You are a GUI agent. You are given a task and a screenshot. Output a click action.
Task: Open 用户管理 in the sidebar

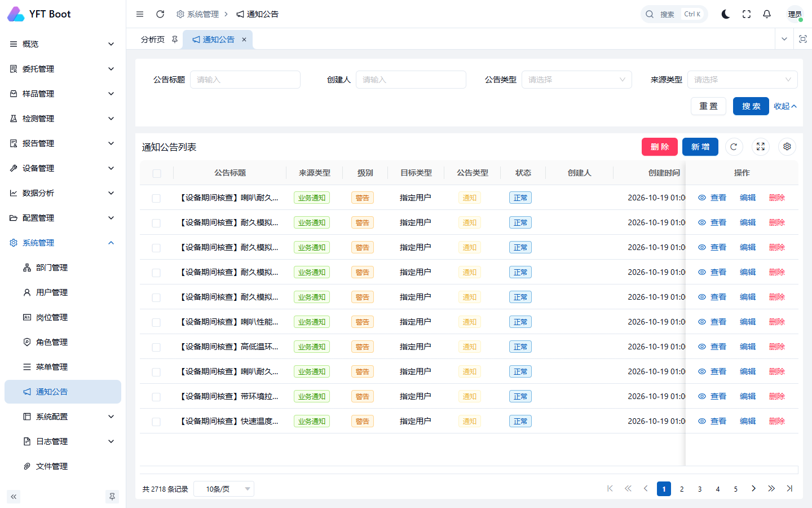(x=63, y=292)
